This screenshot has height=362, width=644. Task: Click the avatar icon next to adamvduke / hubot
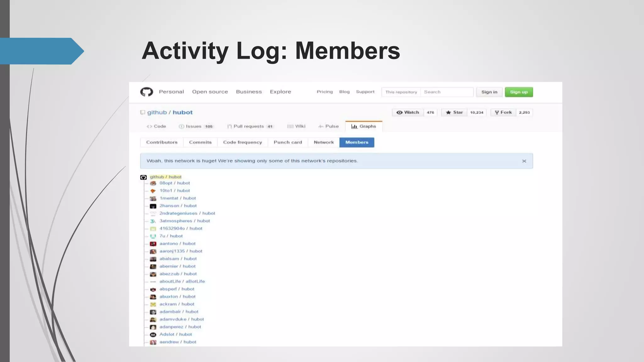point(153,320)
